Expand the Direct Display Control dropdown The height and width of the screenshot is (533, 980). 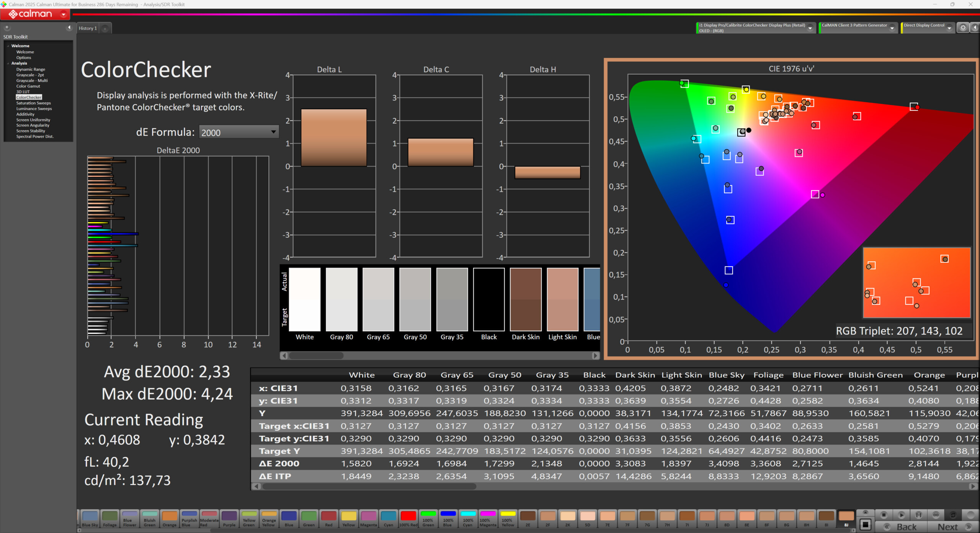pyautogui.click(x=949, y=28)
